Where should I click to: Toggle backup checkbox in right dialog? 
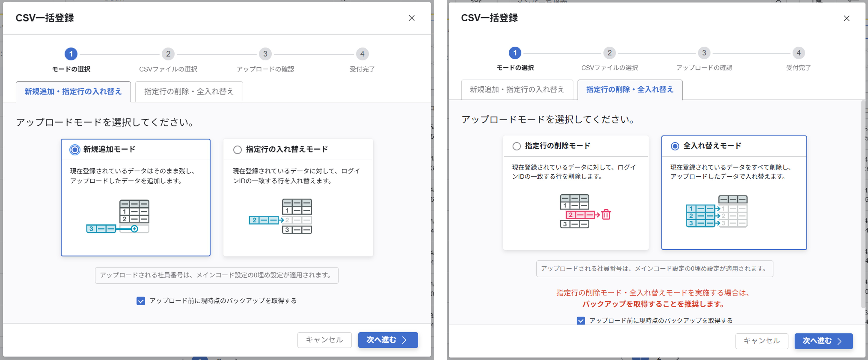pyautogui.click(x=581, y=321)
